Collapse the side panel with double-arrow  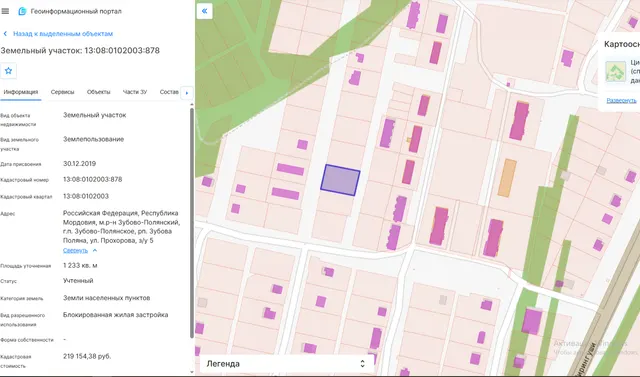pos(204,11)
